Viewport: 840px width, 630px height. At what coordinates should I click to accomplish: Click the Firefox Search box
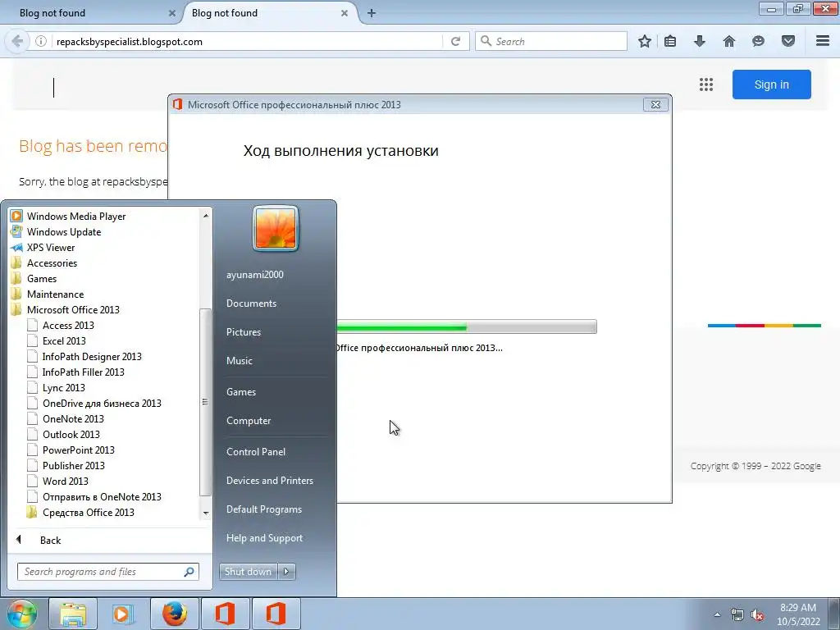[550, 41]
